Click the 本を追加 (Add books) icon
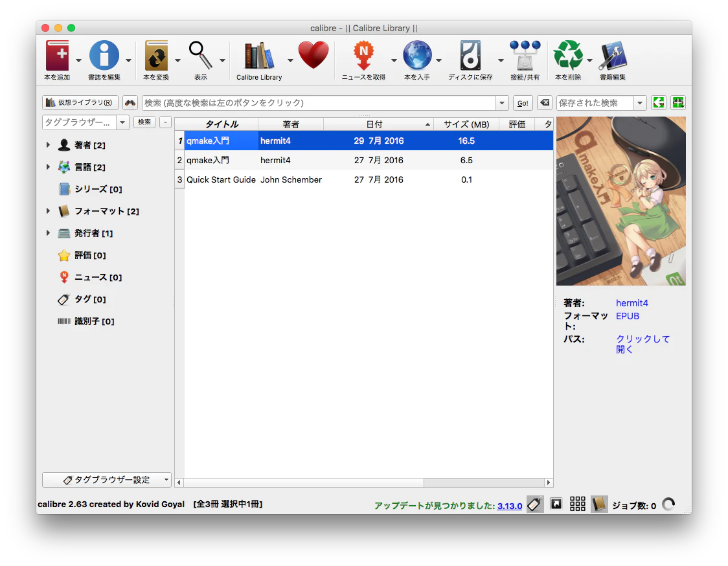The height and width of the screenshot is (566, 728). pos(57,56)
